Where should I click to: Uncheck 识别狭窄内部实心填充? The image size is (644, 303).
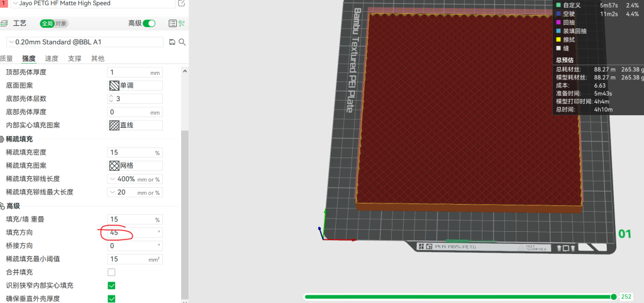[111, 285]
